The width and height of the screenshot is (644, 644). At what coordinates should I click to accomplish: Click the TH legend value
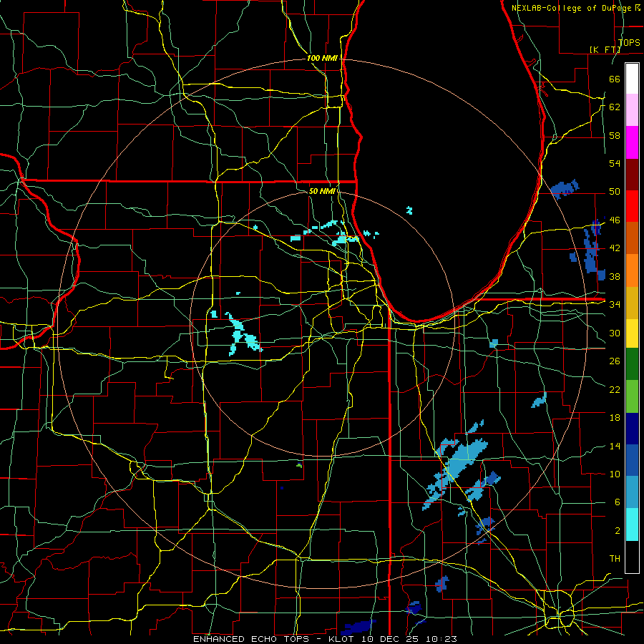click(615, 559)
